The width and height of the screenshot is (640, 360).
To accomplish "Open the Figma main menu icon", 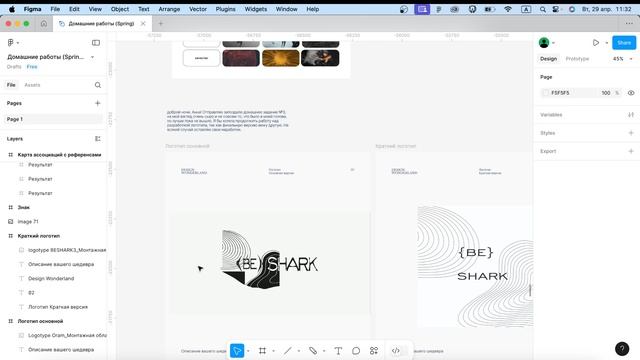I will (x=11, y=42).
